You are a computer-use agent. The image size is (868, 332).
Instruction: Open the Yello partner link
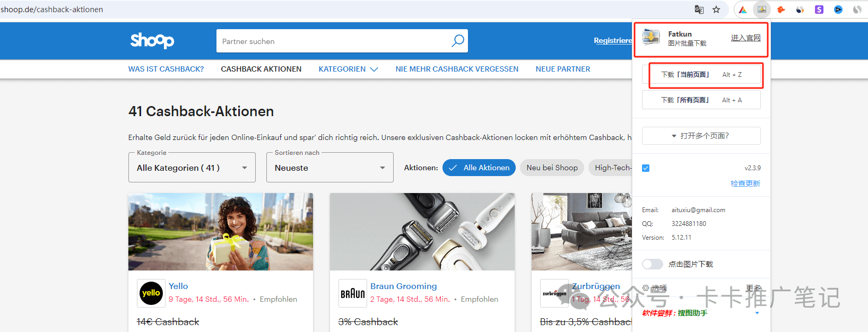point(178,286)
